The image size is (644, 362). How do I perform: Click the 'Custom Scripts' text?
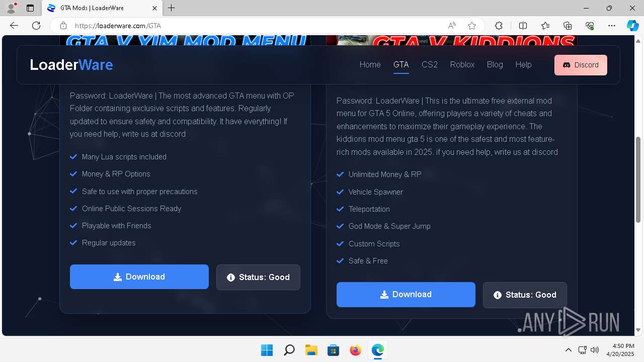pyautogui.click(x=374, y=244)
